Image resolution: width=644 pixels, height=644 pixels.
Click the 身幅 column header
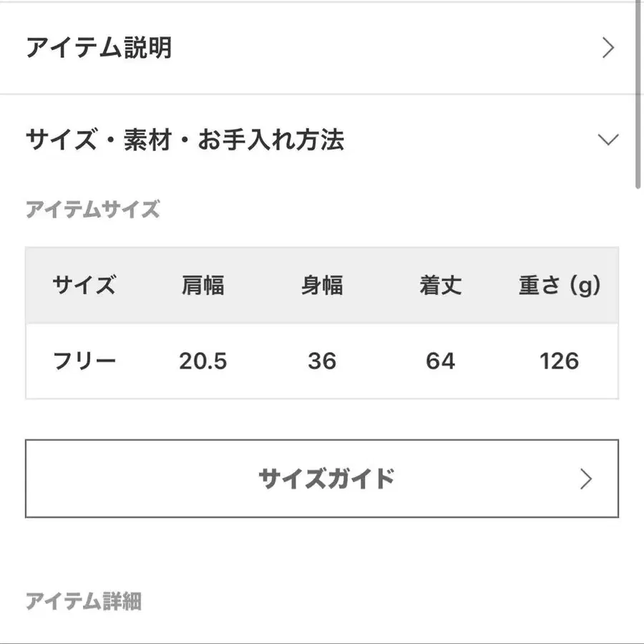coord(322,286)
